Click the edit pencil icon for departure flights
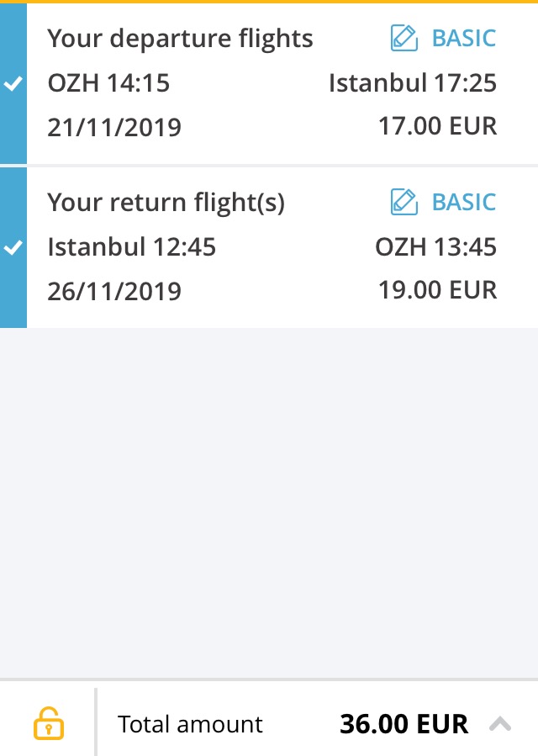 pos(404,38)
